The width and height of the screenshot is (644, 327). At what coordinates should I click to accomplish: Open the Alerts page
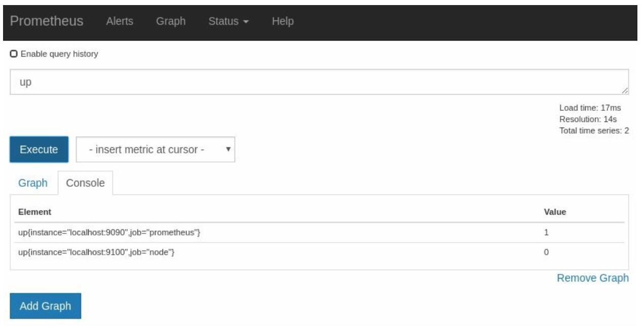point(120,21)
